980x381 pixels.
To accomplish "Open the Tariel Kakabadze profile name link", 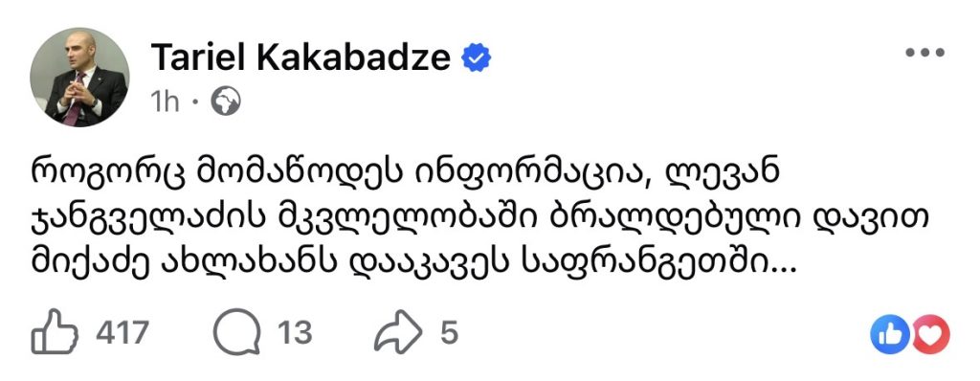I will coord(301,57).
